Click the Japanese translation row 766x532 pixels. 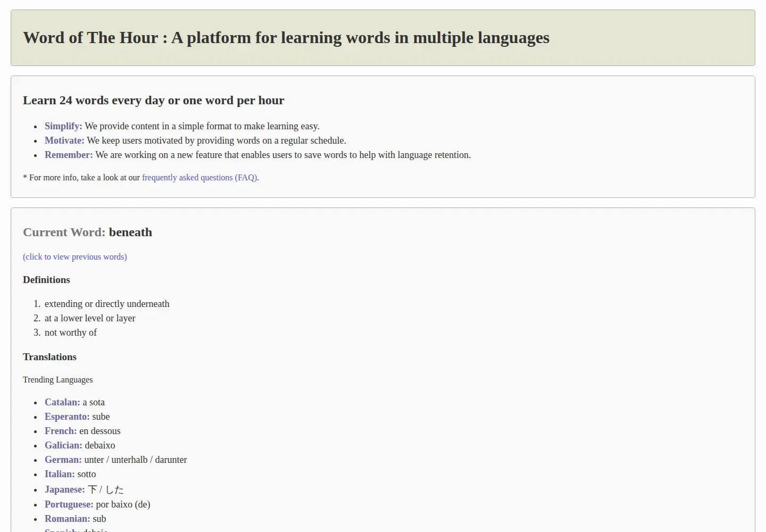click(x=84, y=489)
